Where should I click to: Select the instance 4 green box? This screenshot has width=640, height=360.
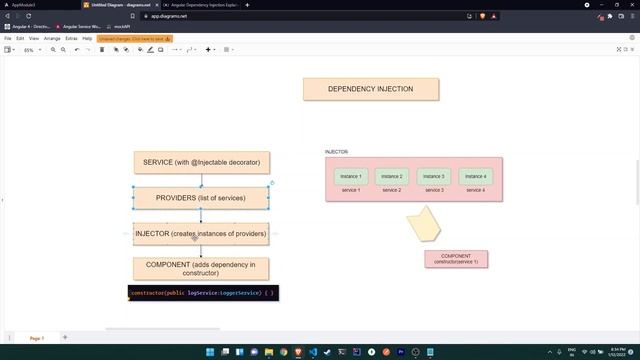tap(476, 176)
